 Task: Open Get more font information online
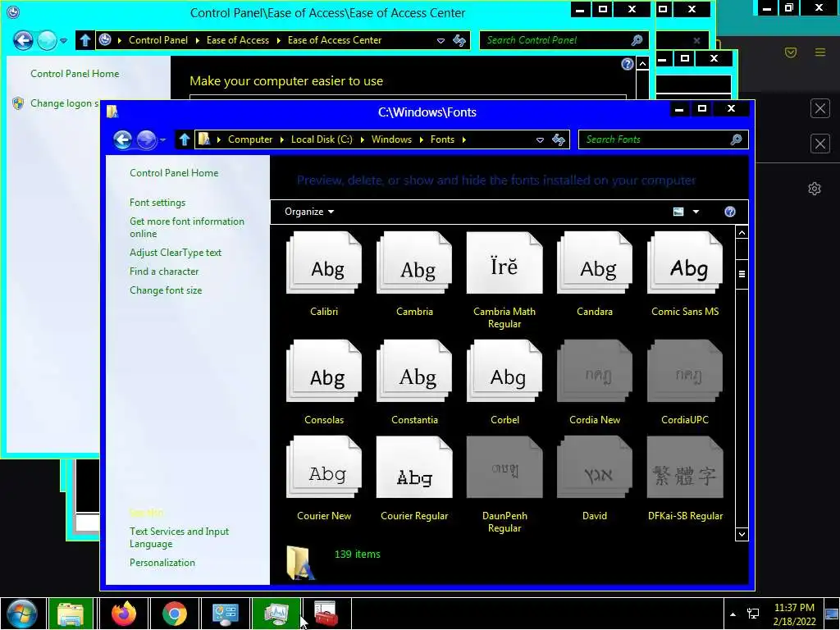pos(187,227)
